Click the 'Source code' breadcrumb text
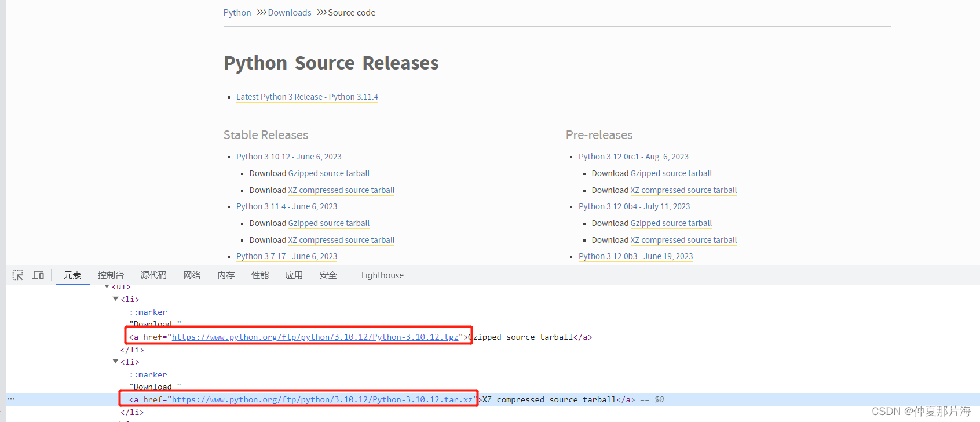 point(352,13)
